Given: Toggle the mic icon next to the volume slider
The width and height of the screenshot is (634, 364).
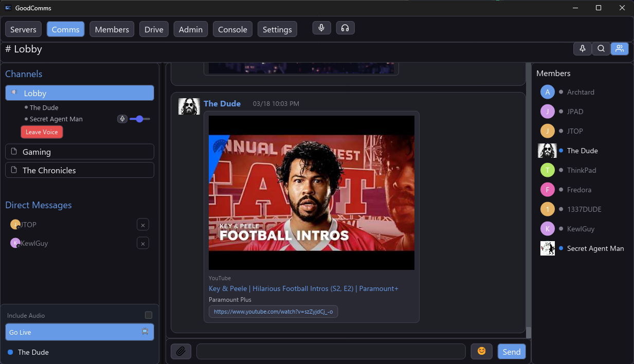Looking at the screenshot, I should tap(122, 119).
